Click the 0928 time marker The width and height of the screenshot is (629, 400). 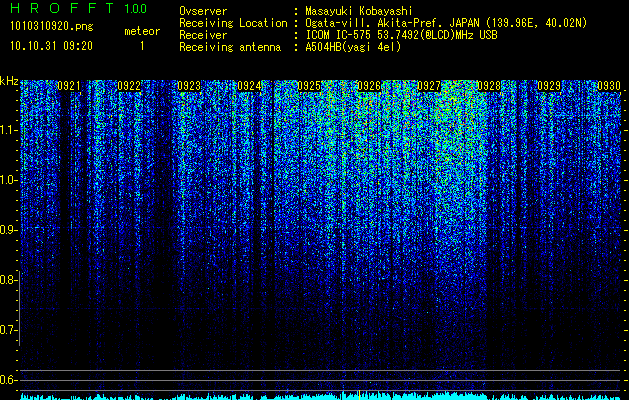coord(489,86)
